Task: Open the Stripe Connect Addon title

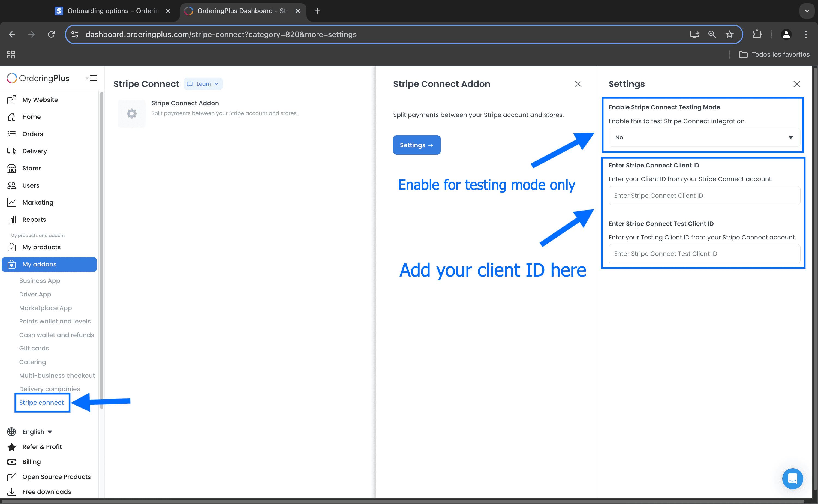Action: (x=185, y=103)
